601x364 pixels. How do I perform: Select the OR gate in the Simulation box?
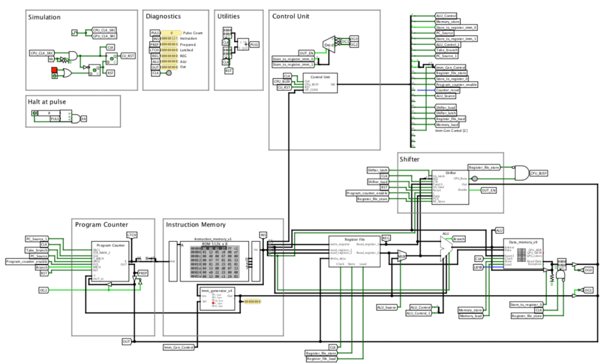(x=66, y=73)
